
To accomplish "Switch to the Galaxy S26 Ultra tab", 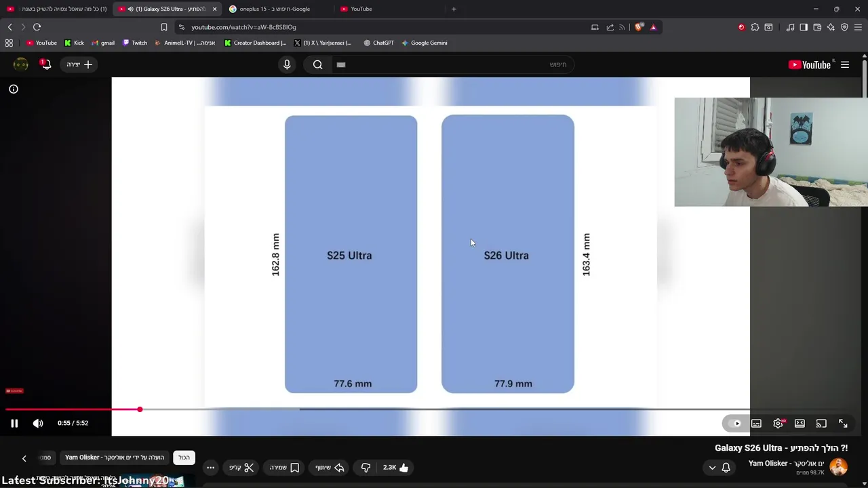I will [x=165, y=9].
